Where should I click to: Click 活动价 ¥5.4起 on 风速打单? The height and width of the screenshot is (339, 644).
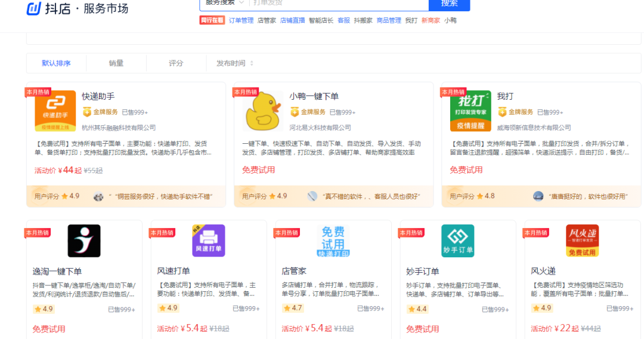coord(183,328)
